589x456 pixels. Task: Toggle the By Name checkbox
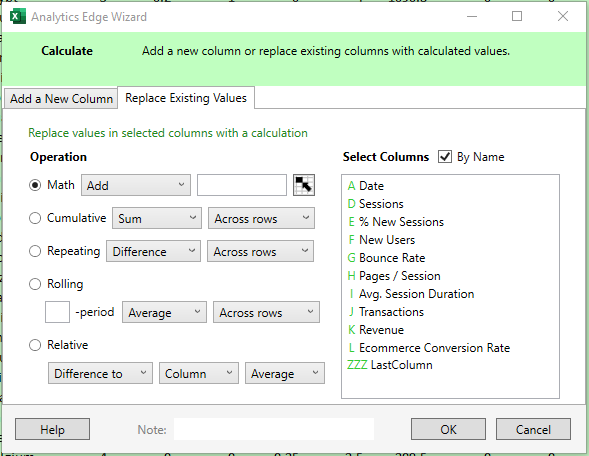click(445, 157)
